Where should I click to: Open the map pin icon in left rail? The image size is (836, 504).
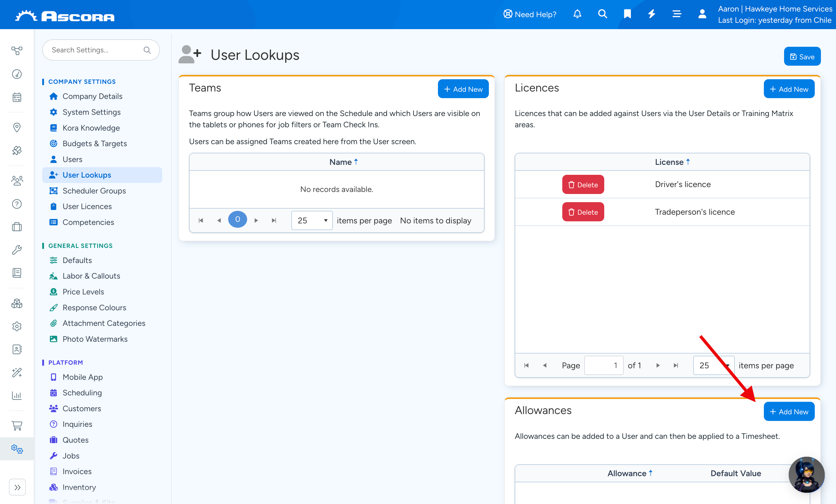(17, 128)
